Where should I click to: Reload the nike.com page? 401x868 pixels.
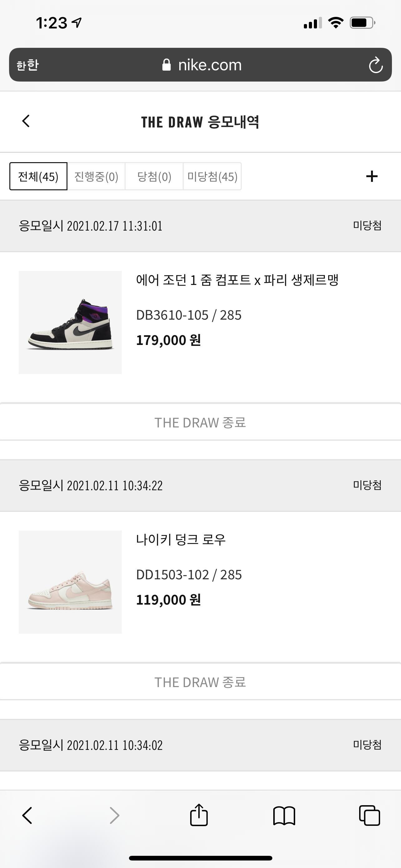[375, 65]
